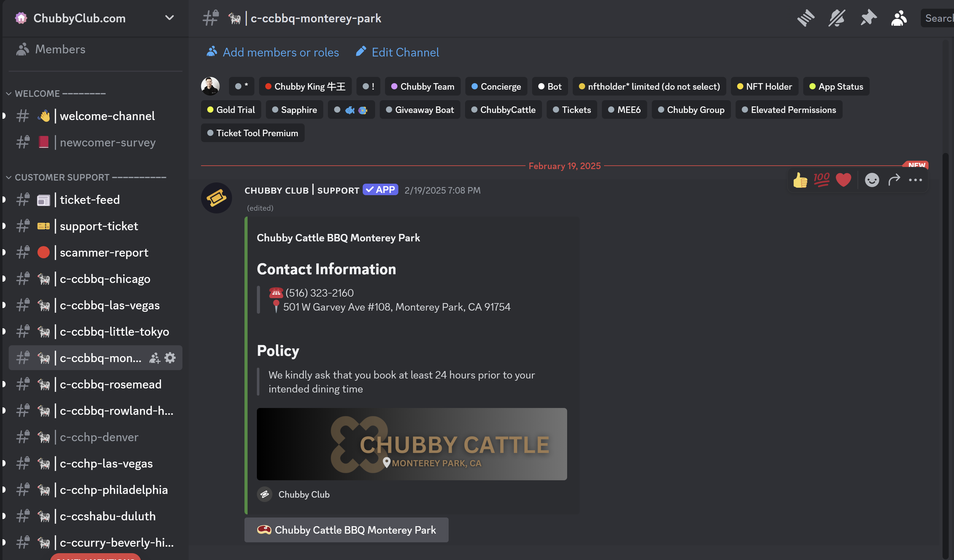Open pinned messages pin icon
Screen dimensions: 954x560
click(x=868, y=18)
